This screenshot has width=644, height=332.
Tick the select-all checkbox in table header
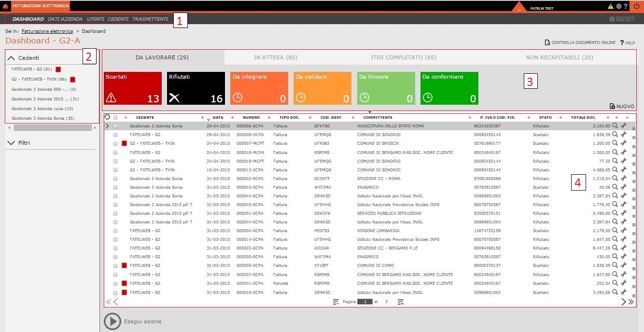tap(115, 117)
